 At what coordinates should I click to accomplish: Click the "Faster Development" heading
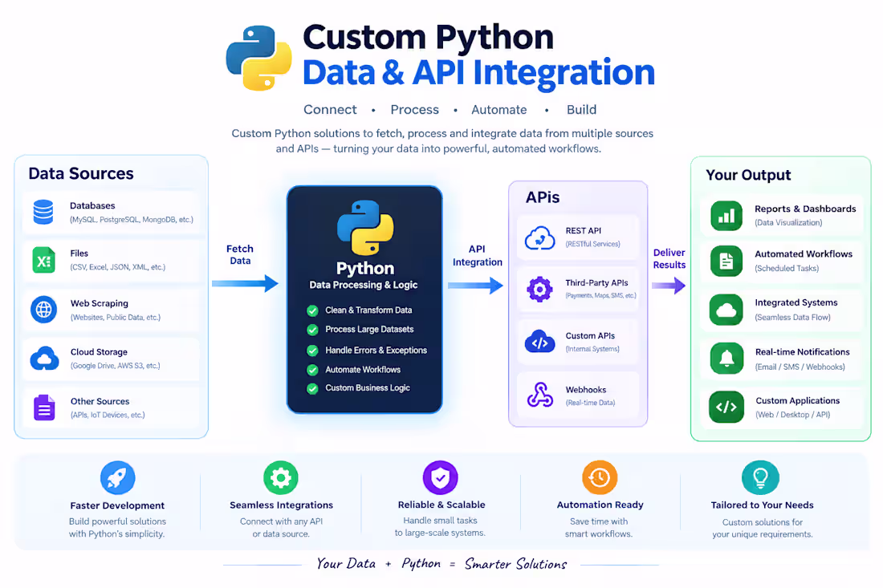(x=117, y=506)
